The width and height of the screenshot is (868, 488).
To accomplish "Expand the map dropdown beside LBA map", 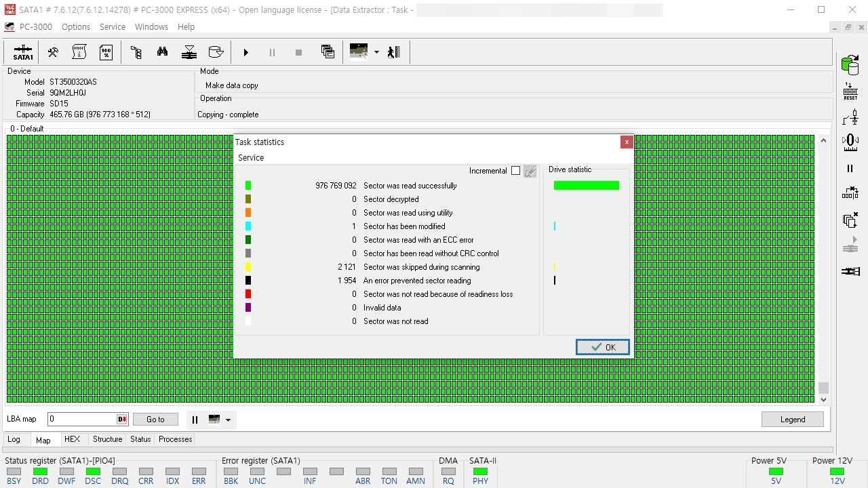I will coord(228,420).
